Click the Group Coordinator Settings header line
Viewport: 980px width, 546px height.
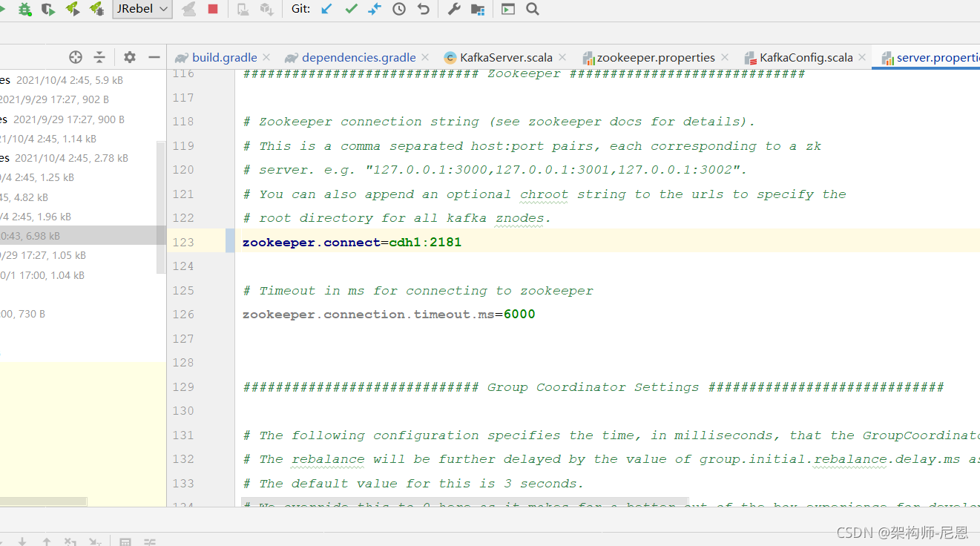click(593, 387)
